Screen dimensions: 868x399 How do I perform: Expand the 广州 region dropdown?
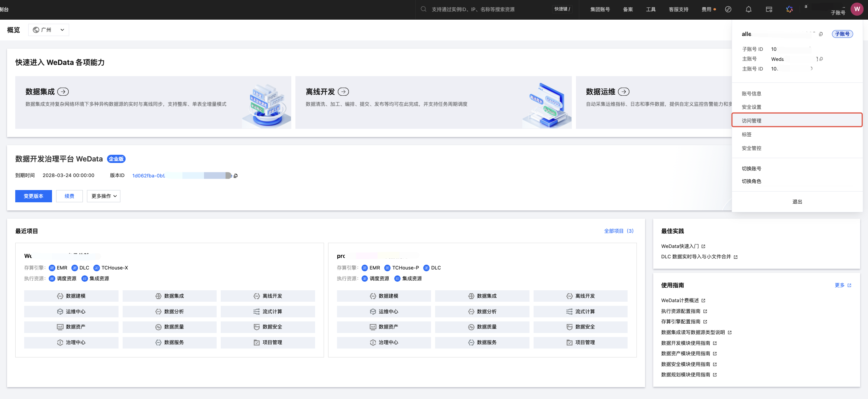[x=49, y=30]
